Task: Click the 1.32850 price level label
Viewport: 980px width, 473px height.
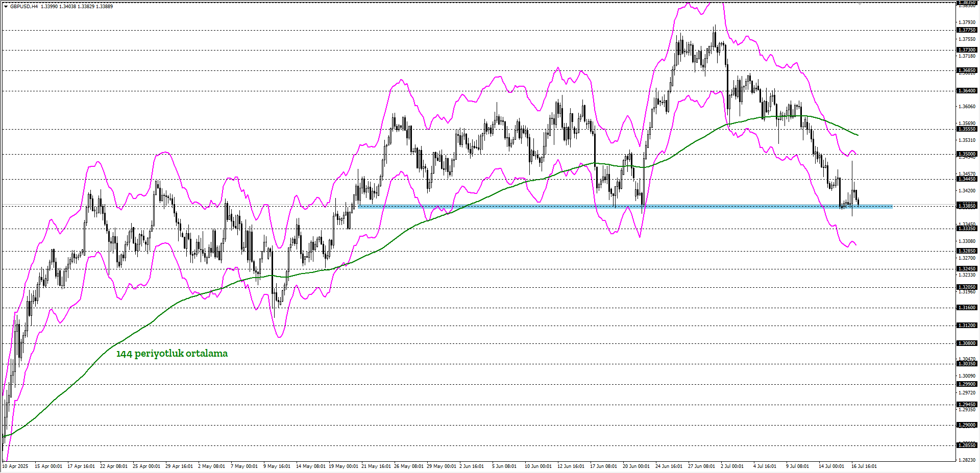Action: tap(967, 251)
